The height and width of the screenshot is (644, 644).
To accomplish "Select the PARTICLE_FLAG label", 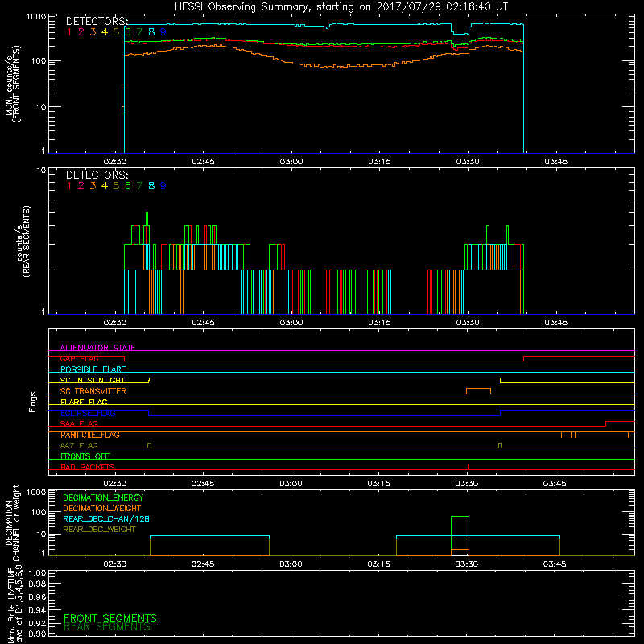I will tap(90, 435).
